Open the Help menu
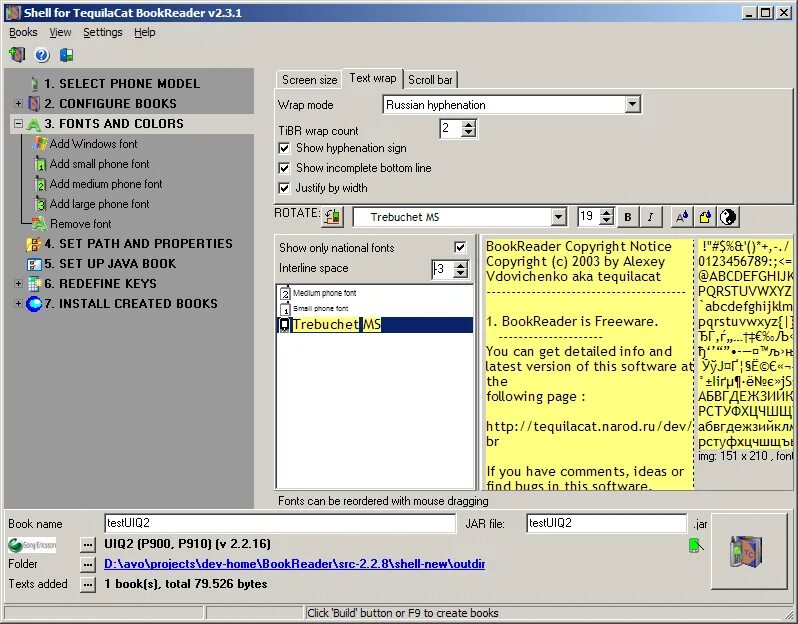This screenshot has width=798, height=624. [x=145, y=32]
